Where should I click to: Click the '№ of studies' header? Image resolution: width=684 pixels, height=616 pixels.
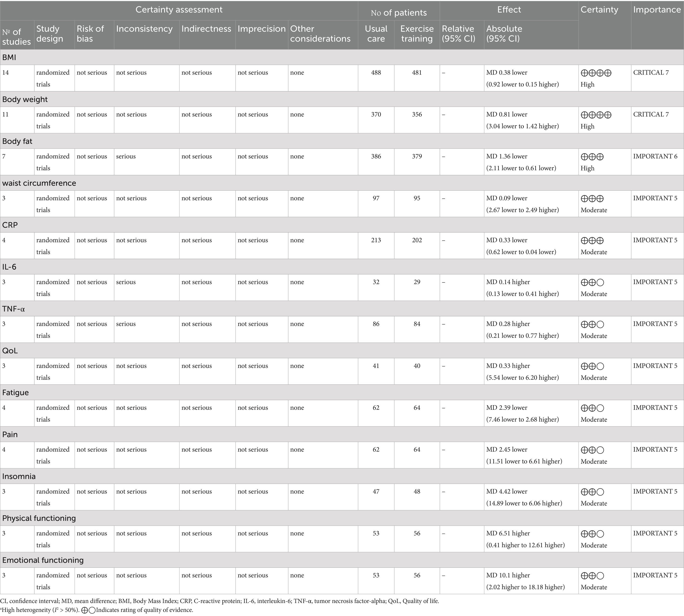(16, 37)
